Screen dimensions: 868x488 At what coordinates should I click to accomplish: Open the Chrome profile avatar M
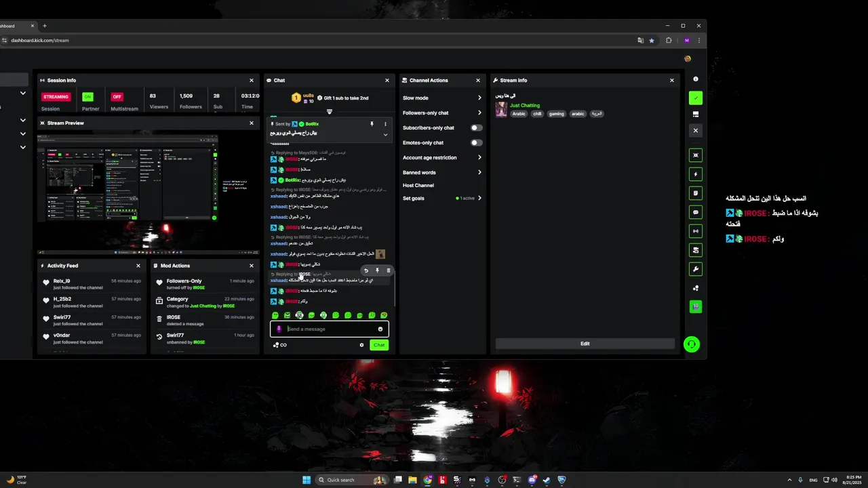point(686,41)
